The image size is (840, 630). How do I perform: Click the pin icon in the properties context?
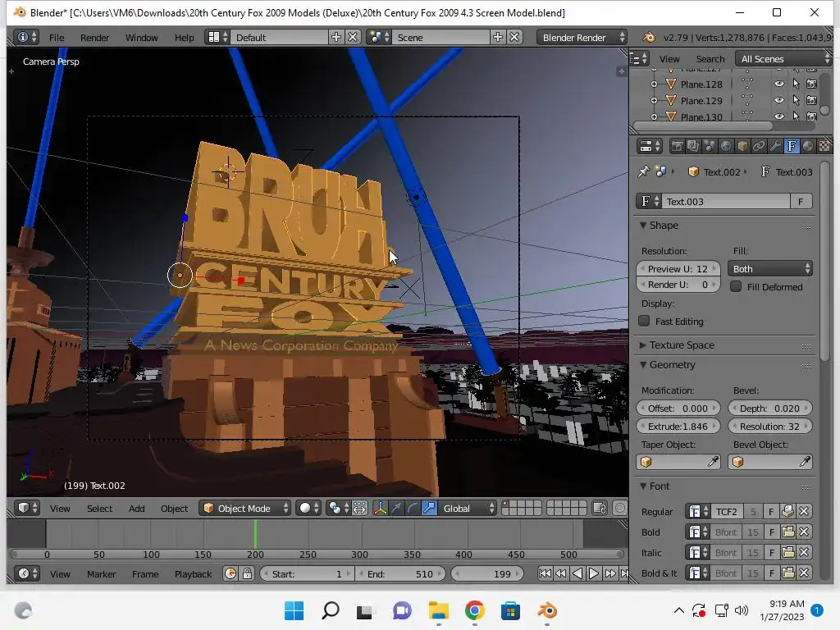tap(643, 172)
